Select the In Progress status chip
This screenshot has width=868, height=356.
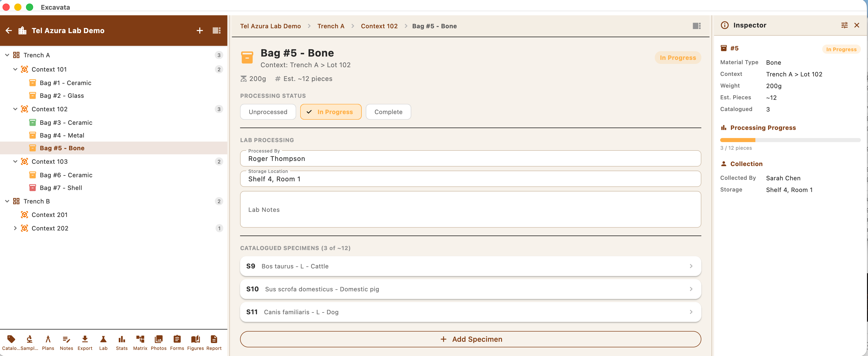pyautogui.click(x=331, y=112)
